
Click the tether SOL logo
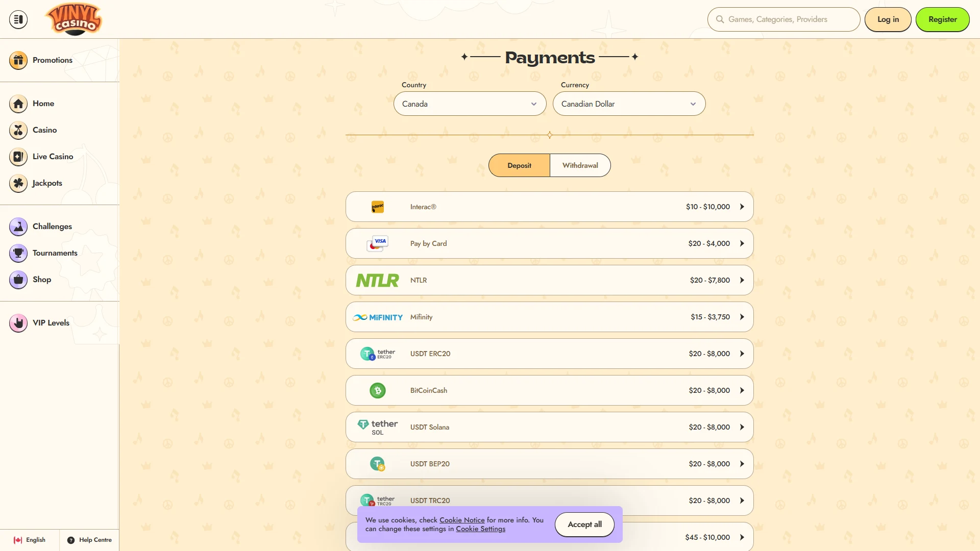[378, 427]
